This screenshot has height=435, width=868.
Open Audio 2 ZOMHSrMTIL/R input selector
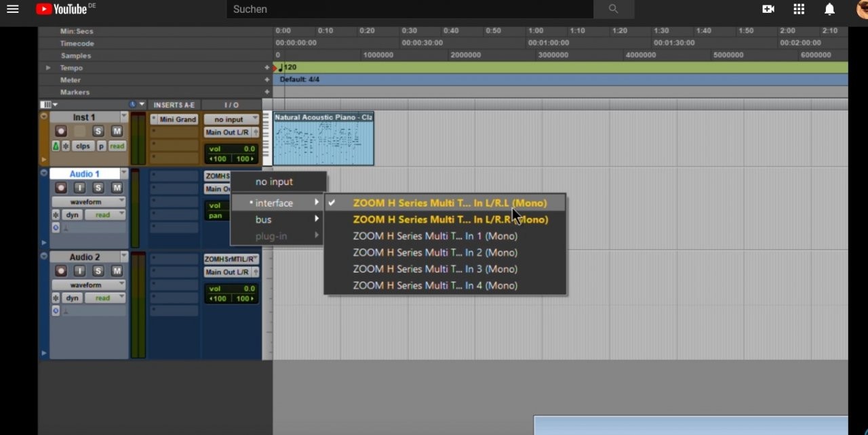point(231,259)
